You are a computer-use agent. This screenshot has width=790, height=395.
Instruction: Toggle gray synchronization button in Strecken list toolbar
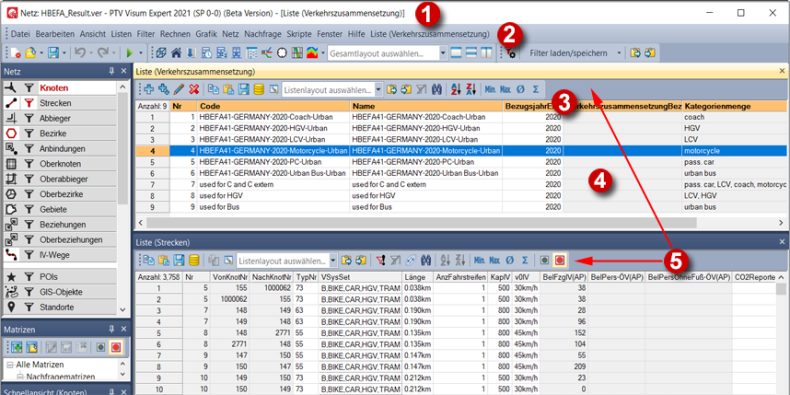click(x=544, y=260)
